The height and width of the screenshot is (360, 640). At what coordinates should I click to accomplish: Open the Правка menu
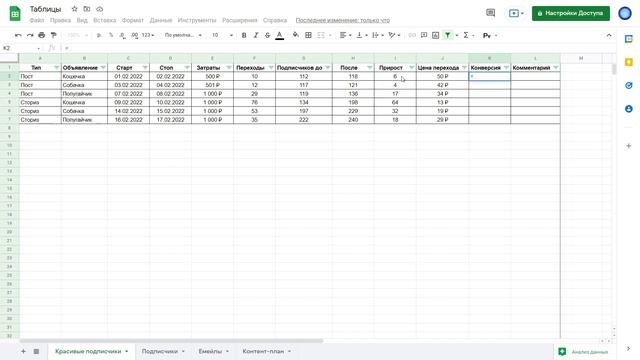click(x=60, y=20)
